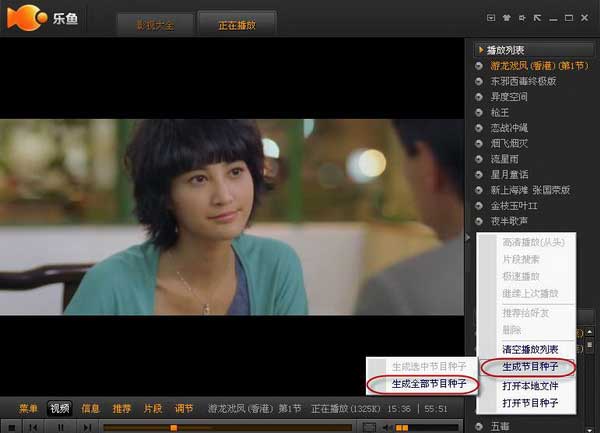The height and width of the screenshot is (433, 600).
Task: Skip to the previous item
Action: 34,427
